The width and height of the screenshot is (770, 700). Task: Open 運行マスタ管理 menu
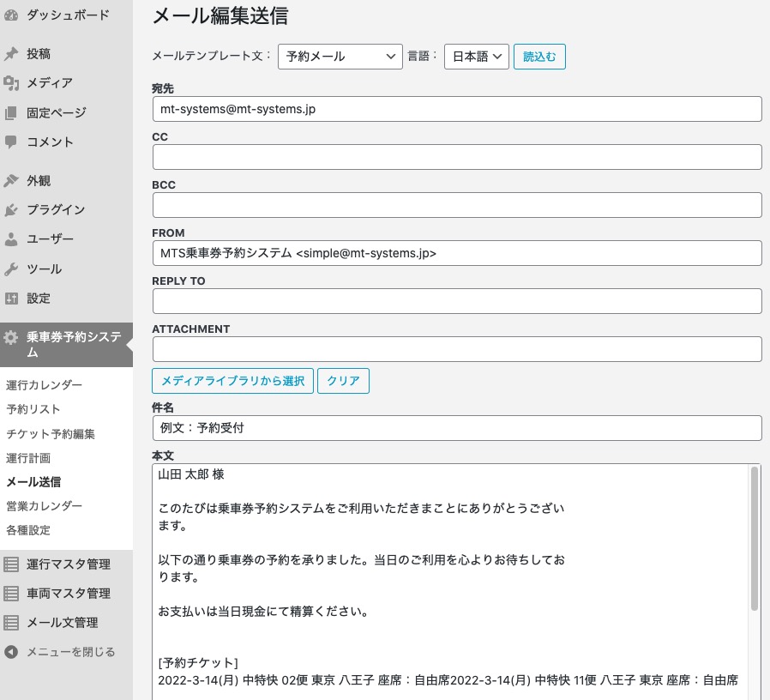66,564
